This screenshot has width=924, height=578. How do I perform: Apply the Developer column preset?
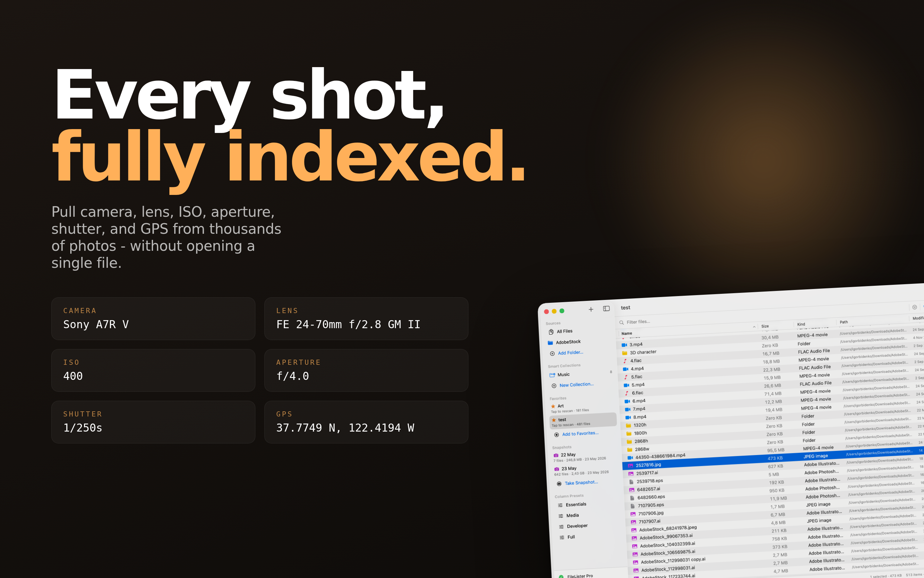tap(573, 526)
